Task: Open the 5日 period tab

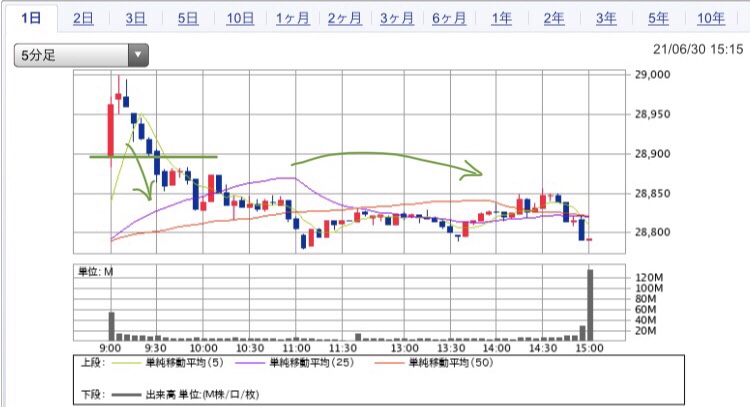Action: click(x=188, y=18)
